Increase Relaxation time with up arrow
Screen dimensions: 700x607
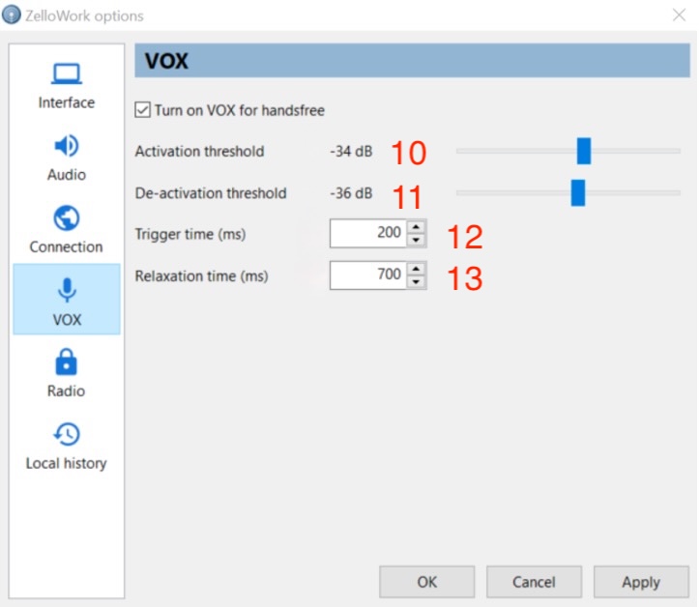tap(416, 269)
